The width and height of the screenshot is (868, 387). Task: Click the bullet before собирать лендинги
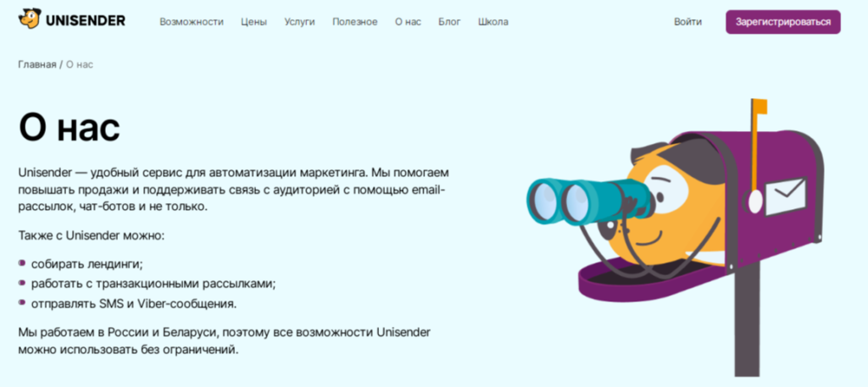click(x=21, y=263)
